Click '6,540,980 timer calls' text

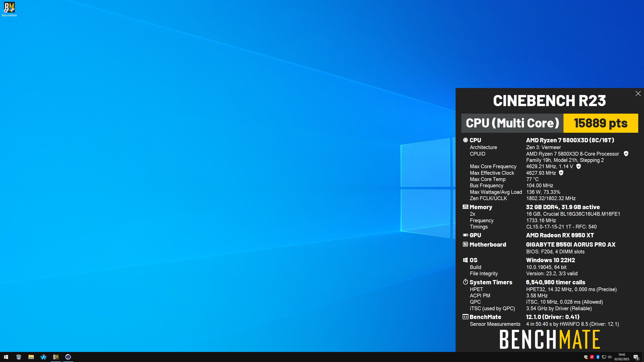[555, 282]
